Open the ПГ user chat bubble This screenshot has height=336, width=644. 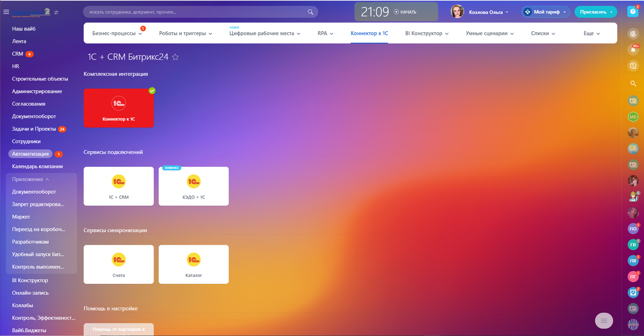633,277
